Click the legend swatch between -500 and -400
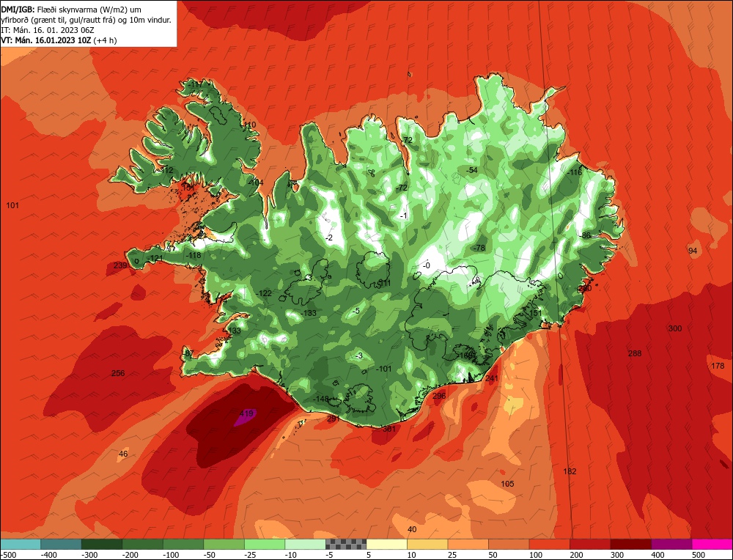Viewport: 733px width, 560px height. coord(21,544)
